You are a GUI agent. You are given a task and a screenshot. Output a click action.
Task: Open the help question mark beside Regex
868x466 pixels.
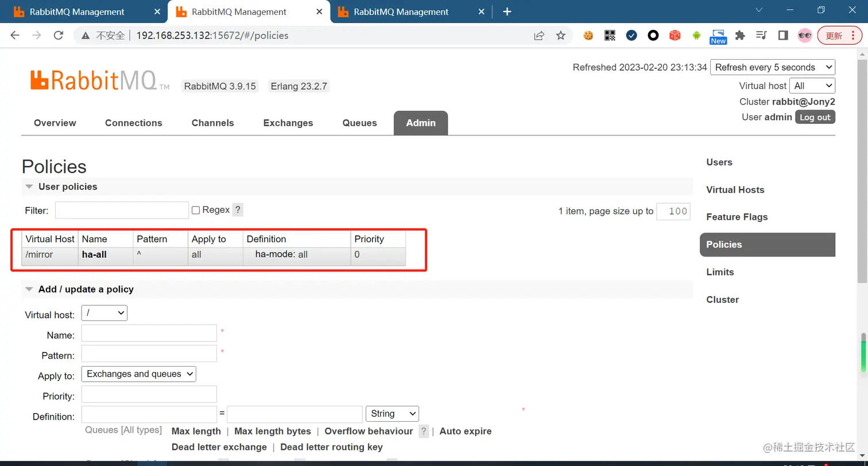[238, 210]
